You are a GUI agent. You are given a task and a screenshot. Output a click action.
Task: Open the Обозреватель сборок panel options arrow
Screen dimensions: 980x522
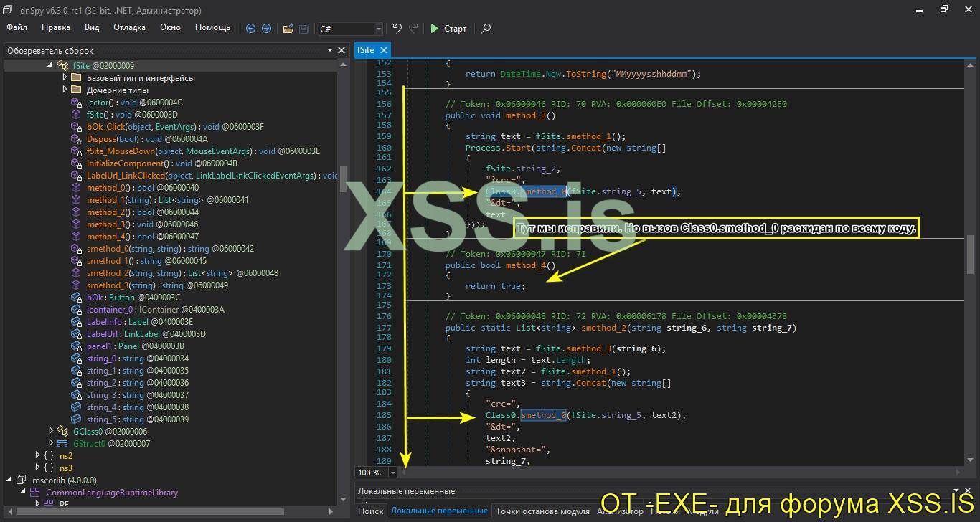[330, 50]
